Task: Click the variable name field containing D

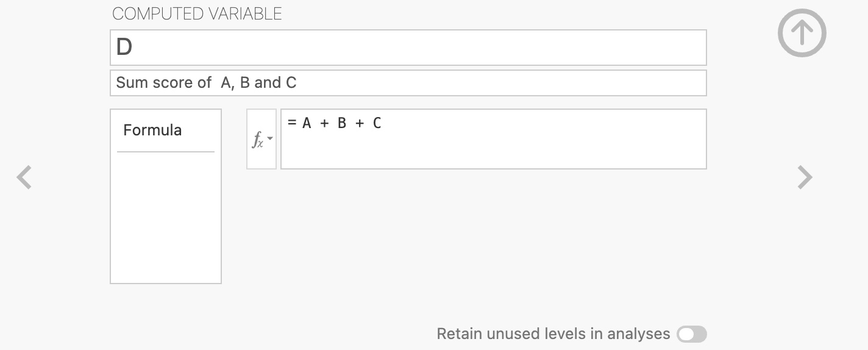Action: [x=408, y=48]
